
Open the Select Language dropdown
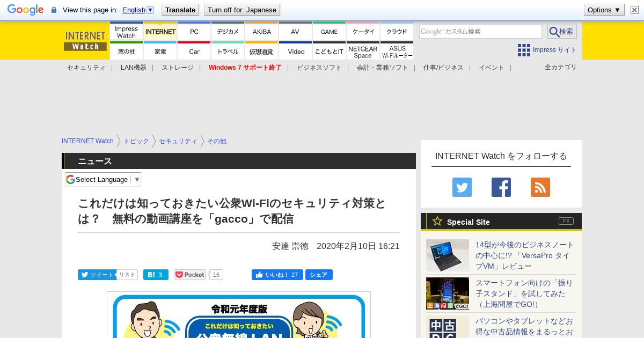click(103, 180)
